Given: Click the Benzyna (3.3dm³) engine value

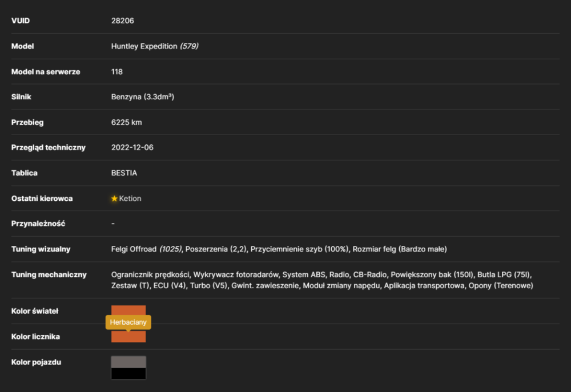Looking at the screenshot, I should [142, 97].
